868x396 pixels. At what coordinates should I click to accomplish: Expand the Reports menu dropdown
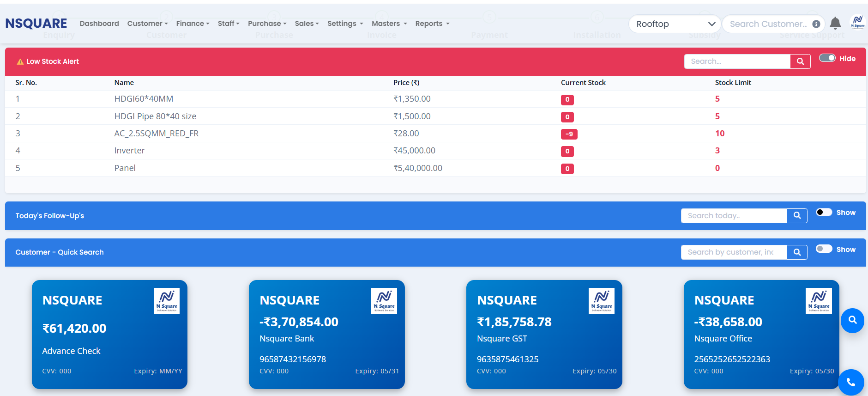click(432, 24)
